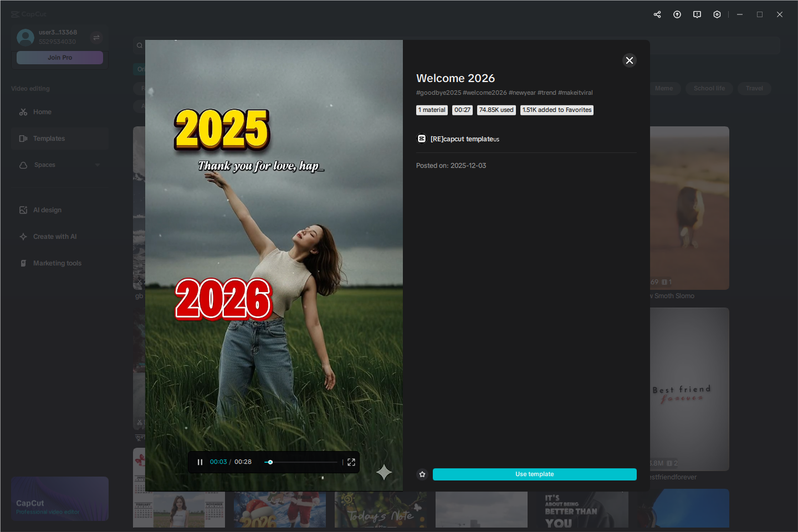Click the #goodbye2025 hashtag
This screenshot has height=532, width=798.
click(x=438, y=93)
